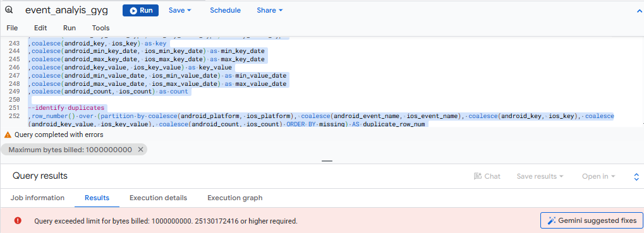The height and width of the screenshot is (233, 644).
Task: Click 'duplicate_row_num' in the editor
Action: (394, 124)
